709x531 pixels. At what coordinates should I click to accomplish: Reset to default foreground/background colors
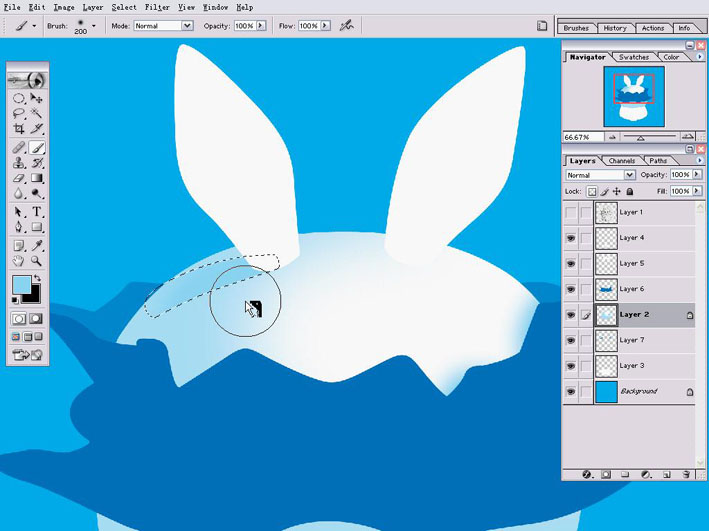[x=15, y=300]
